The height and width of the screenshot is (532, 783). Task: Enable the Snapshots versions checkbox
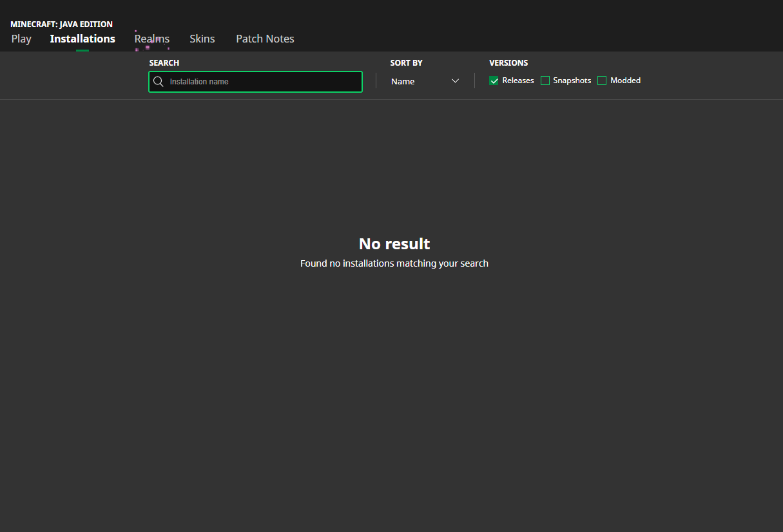[x=545, y=81]
